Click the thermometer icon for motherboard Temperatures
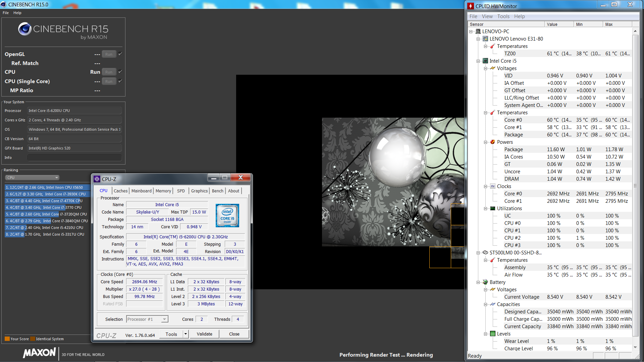The width and height of the screenshot is (644, 362). (493, 46)
